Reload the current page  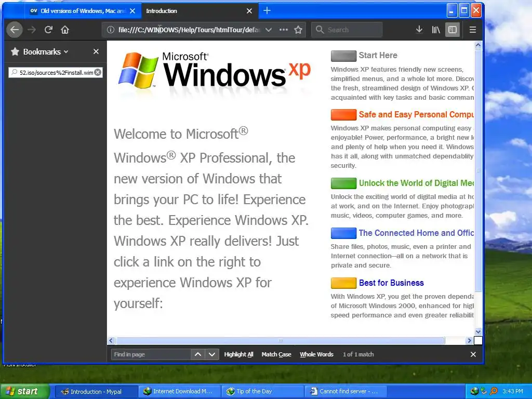tap(48, 30)
